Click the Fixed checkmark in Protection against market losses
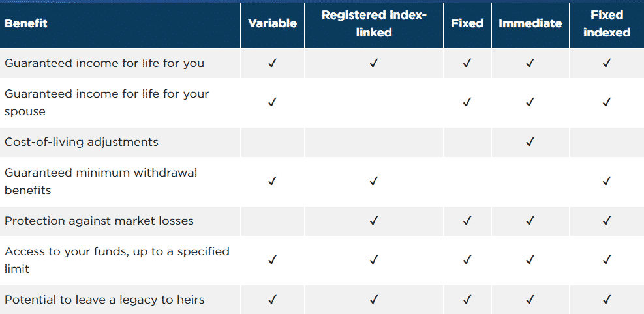The image size is (644, 314). click(x=467, y=221)
